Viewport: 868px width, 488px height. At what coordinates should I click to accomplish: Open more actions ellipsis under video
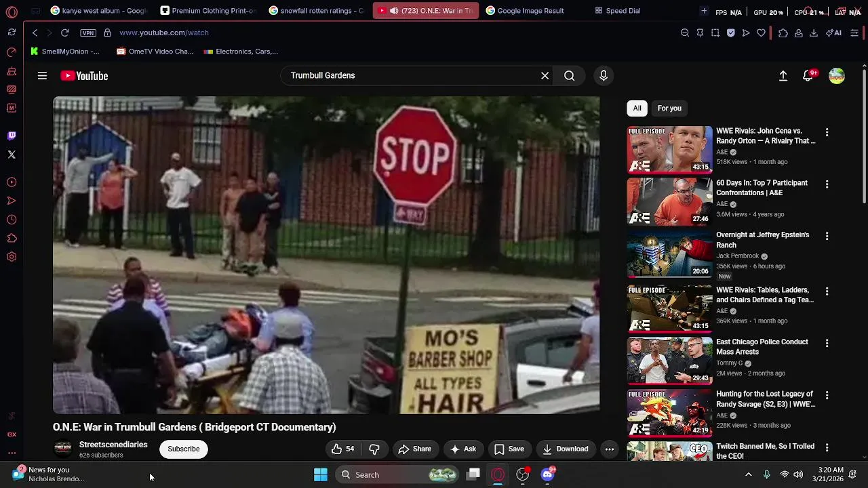click(x=610, y=449)
